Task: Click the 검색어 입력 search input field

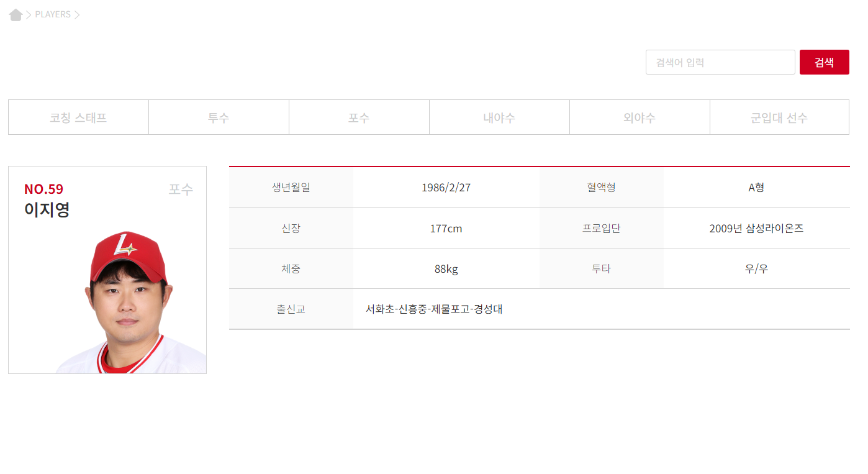Action: [x=720, y=62]
